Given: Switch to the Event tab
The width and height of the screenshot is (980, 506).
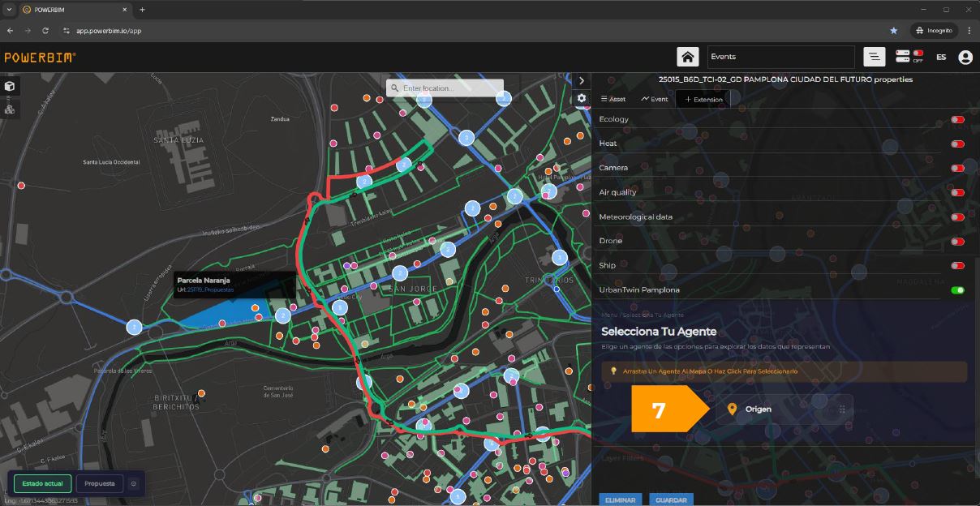Looking at the screenshot, I should point(655,99).
